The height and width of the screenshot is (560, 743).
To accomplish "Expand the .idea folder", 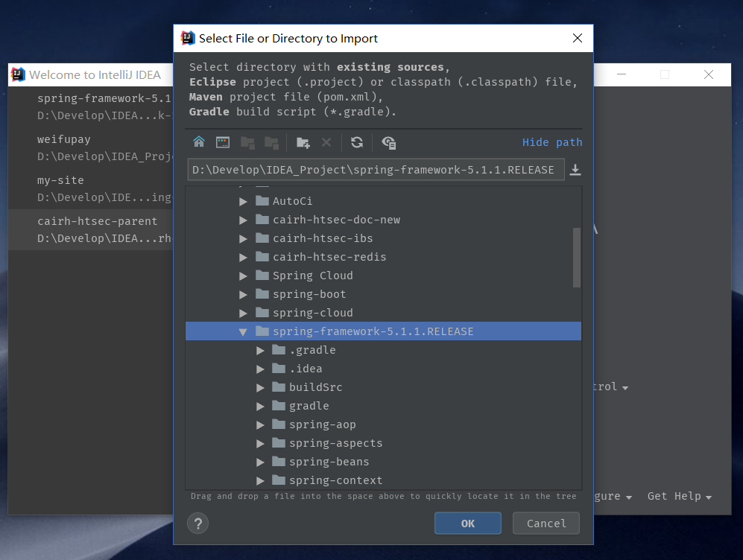I will coord(260,369).
